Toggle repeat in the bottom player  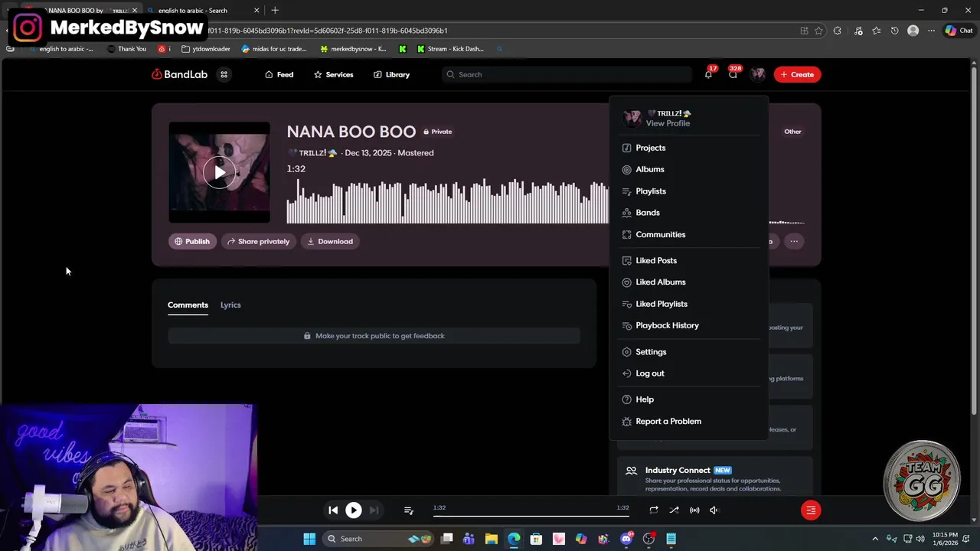click(654, 510)
